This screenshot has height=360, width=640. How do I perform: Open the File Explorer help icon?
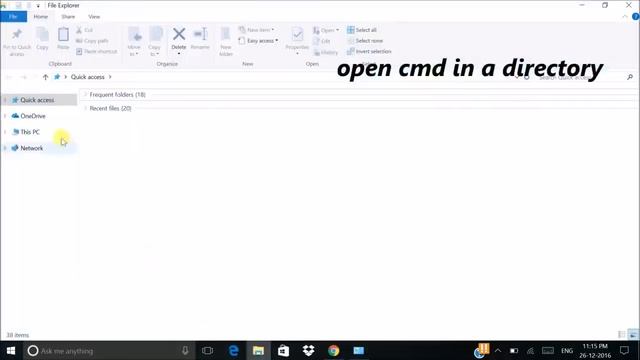pos(636,17)
